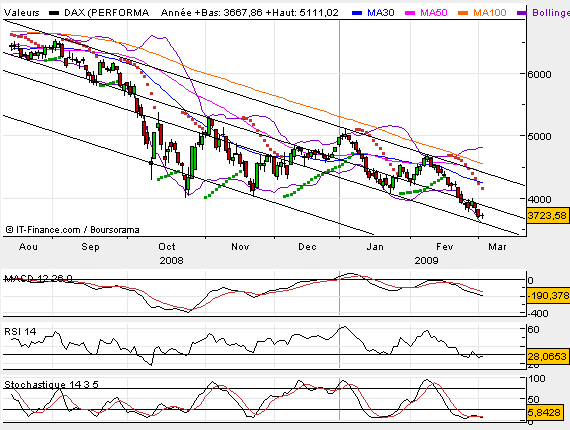Click the 3723,58 current price tag
The height and width of the screenshot is (430, 570).
547,216
